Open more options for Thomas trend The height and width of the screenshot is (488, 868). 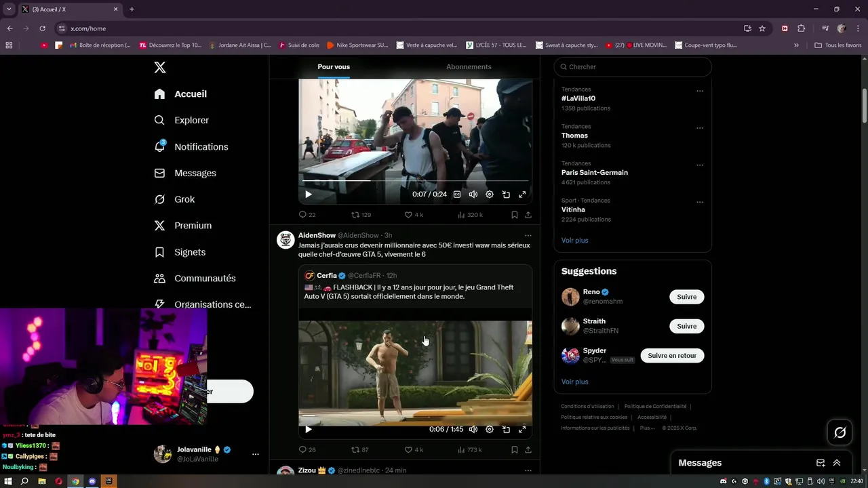coord(700,128)
